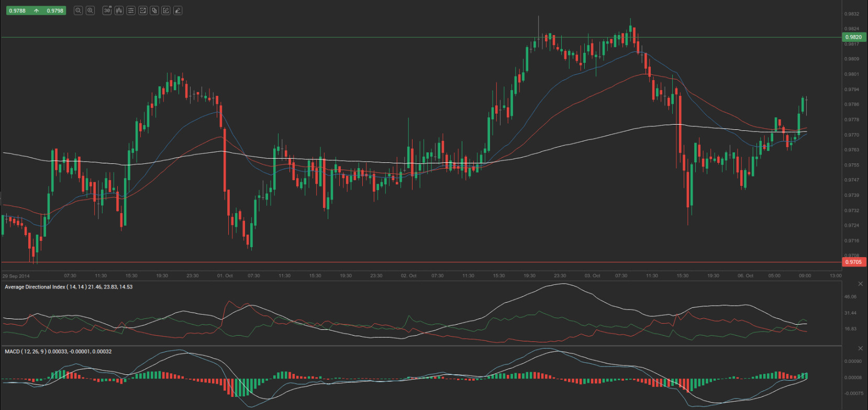Open the 30m timeframe selector

point(107,10)
